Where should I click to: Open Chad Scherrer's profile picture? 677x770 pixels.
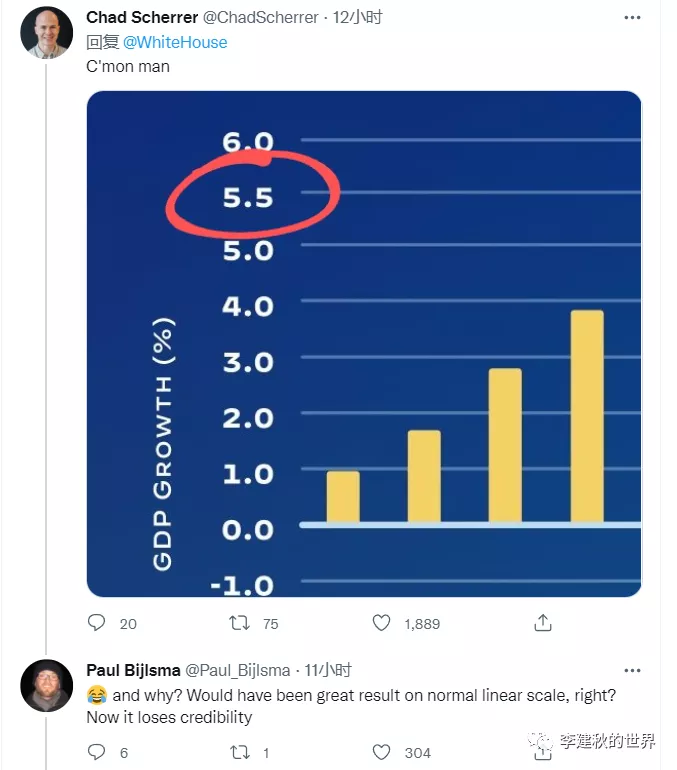pos(47,32)
